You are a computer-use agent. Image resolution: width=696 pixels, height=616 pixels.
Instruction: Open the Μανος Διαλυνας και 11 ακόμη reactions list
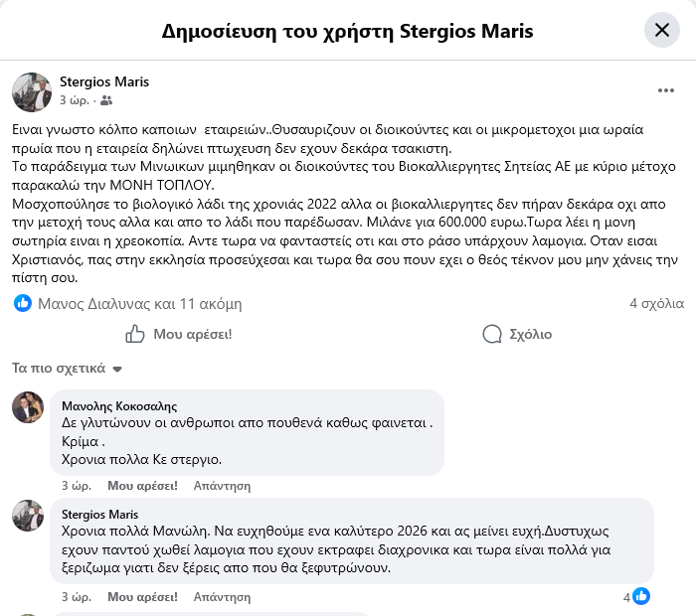pos(139,303)
